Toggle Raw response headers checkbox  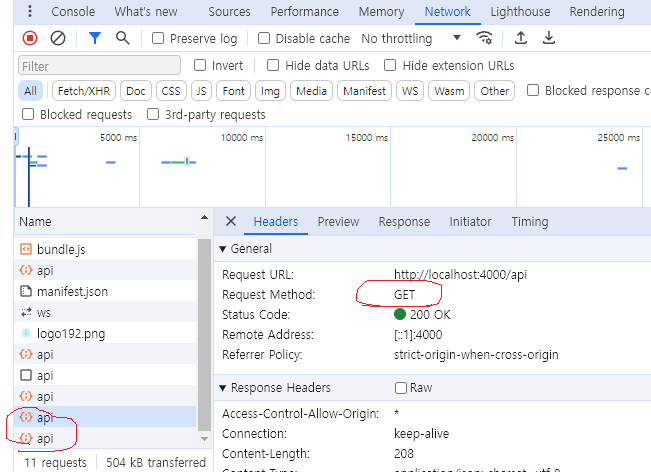coord(401,388)
